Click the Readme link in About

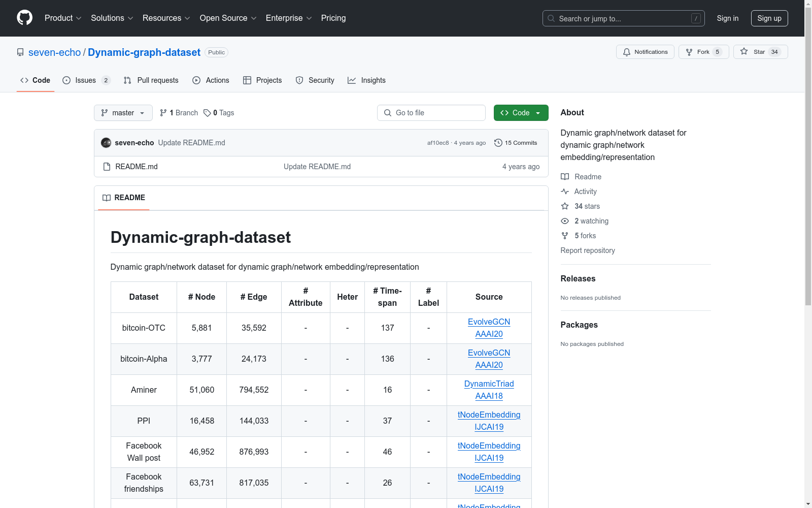pyautogui.click(x=588, y=177)
